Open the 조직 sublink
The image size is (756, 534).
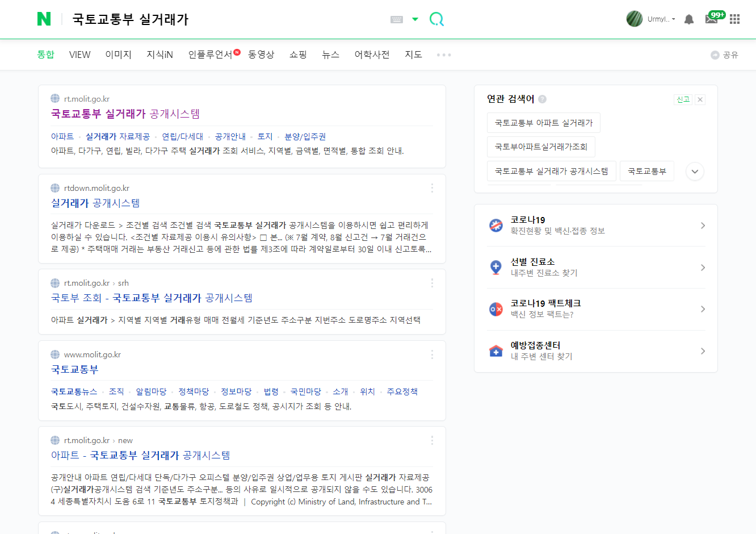pyautogui.click(x=116, y=391)
